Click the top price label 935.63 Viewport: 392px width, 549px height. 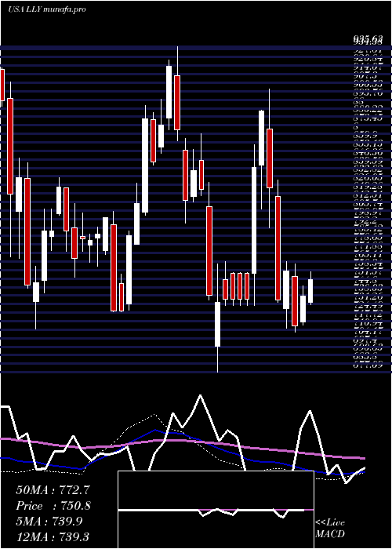(367, 38)
